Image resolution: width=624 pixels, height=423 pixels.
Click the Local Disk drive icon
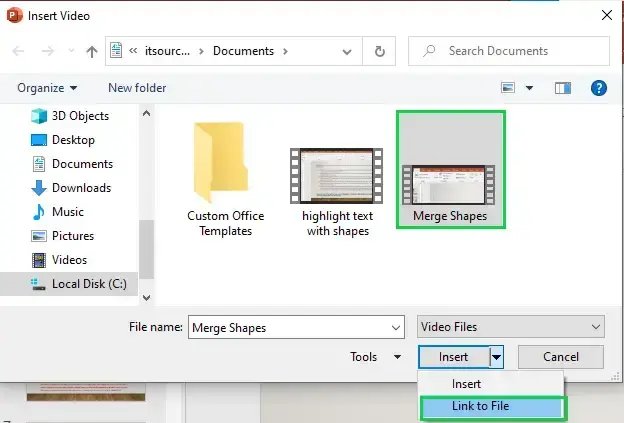(x=38, y=284)
